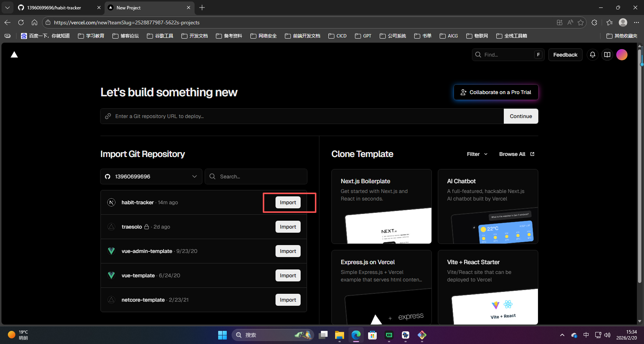This screenshot has height=344, width=644.
Task: Click the vue-template Vue icon
Action: pos(111,275)
